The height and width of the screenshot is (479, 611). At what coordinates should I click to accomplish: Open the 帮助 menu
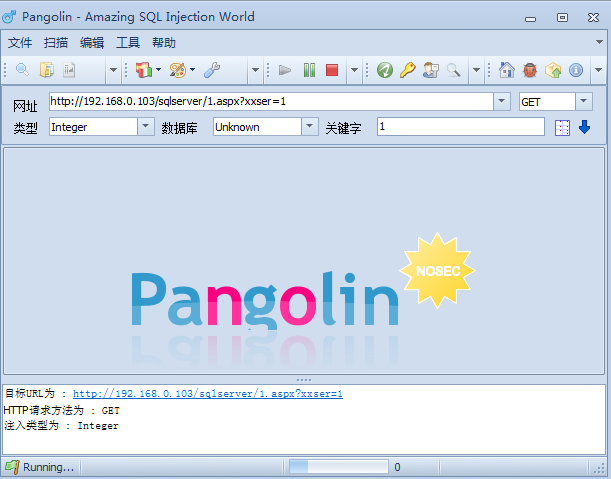164,42
